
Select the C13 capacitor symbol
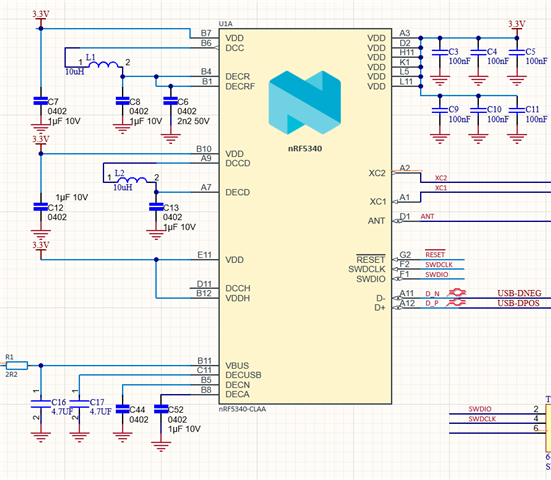[x=156, y=207]
